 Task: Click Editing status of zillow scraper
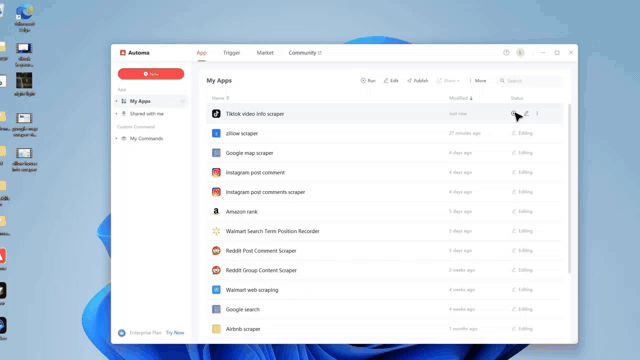pyautogui.click(x=522, y=133)
